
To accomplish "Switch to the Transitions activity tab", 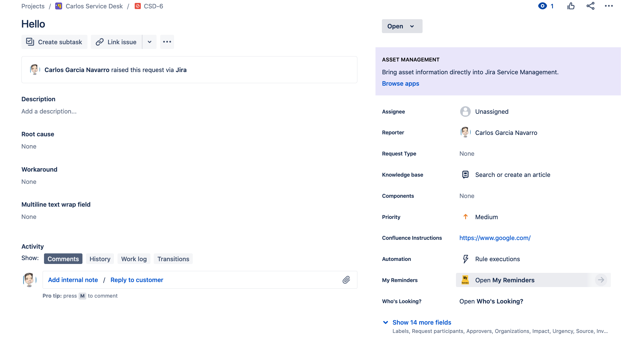I will 173,259.
